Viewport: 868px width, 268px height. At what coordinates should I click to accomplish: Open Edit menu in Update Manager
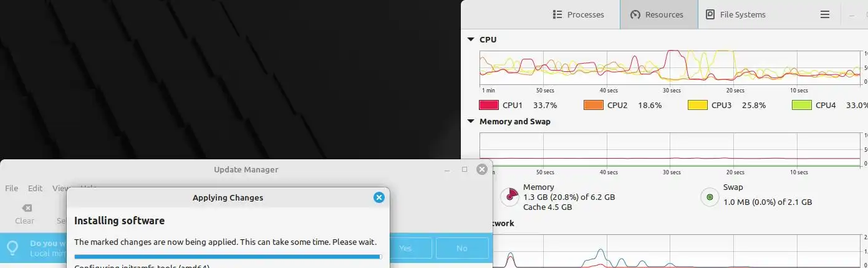35,188
